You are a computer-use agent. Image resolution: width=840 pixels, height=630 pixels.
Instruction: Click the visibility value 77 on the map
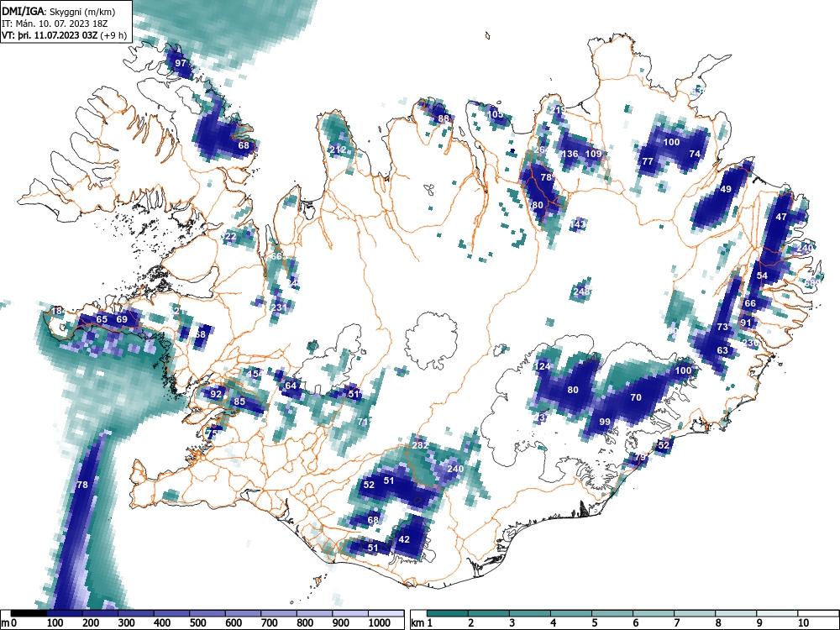click(647, 161)
